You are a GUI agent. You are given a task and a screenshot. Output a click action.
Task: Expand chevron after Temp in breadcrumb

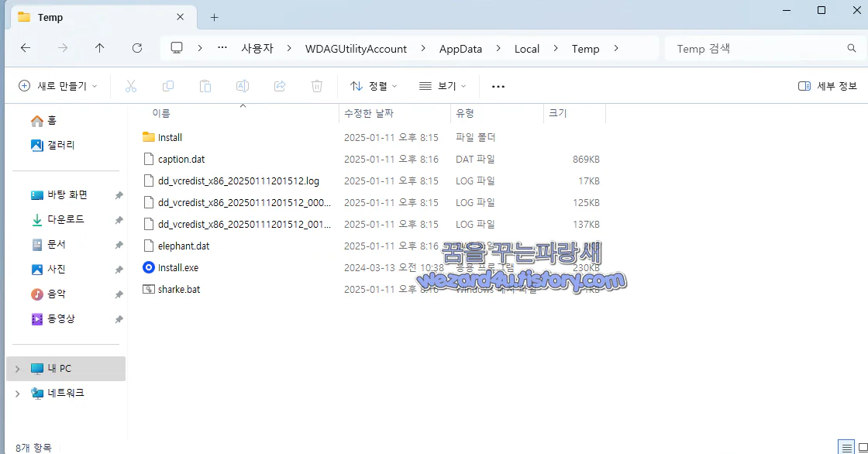pyautogui.click(x=616, y=49)
